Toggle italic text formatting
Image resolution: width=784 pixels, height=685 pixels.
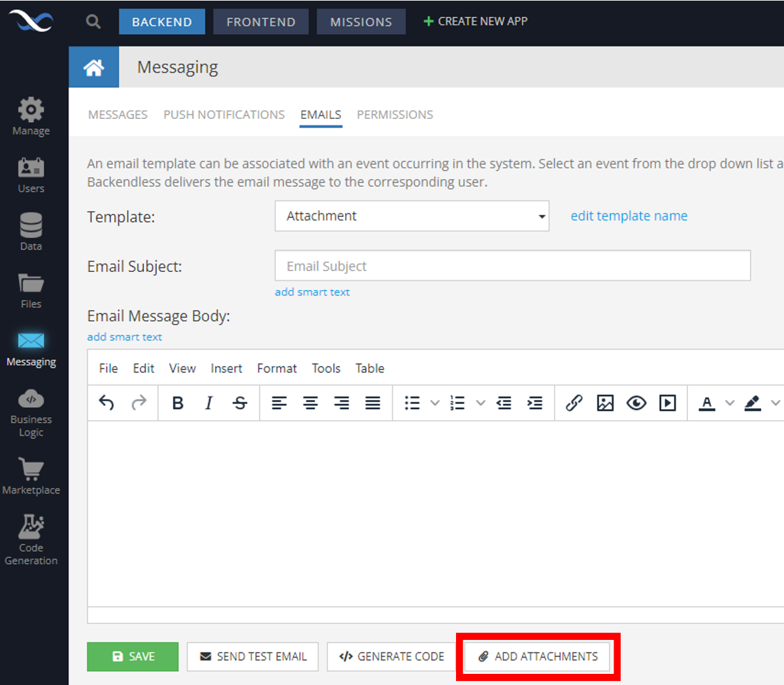tap(208, 403)
